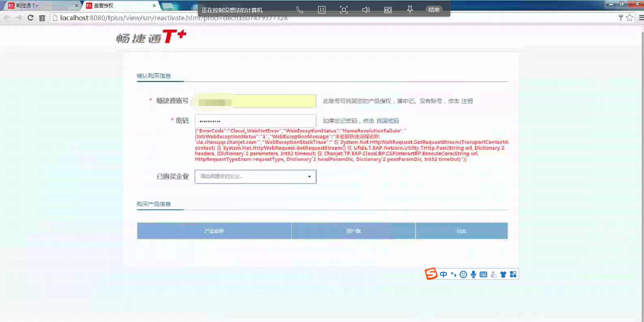Go back with browser back arrow
The image size is (644, 322).
7,18
